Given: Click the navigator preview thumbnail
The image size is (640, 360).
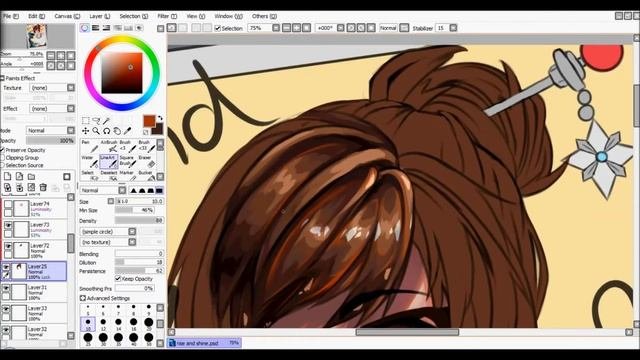Looking at the screenshot, I should (x=37, y=36).
